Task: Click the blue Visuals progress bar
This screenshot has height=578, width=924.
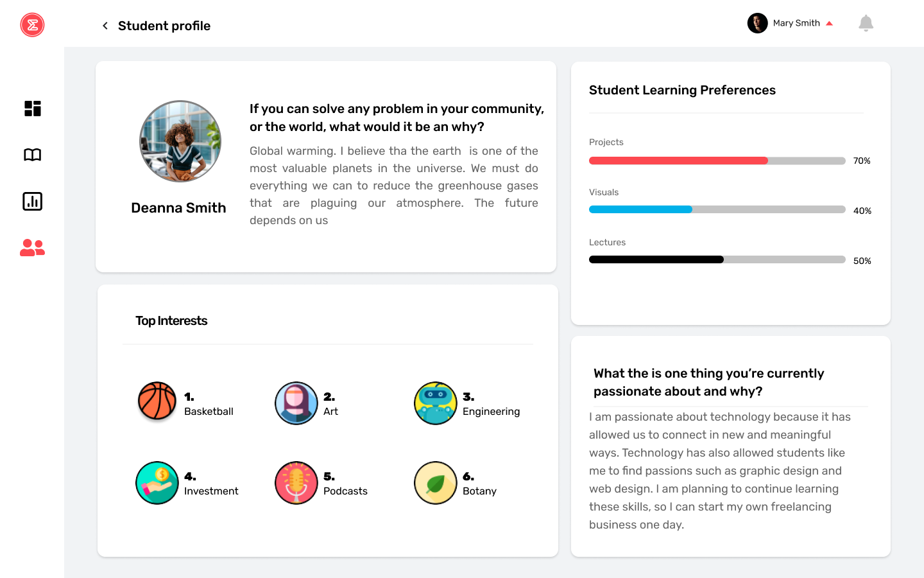Action: click(640, 209)
